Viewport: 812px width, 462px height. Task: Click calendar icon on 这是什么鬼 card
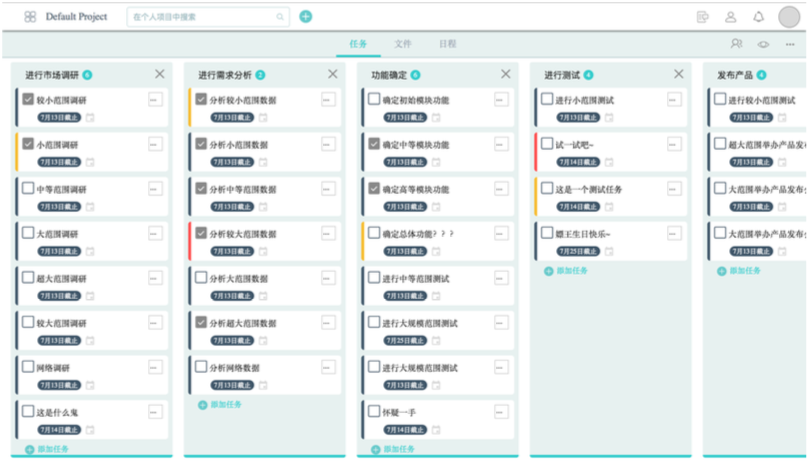coord(90,430)
